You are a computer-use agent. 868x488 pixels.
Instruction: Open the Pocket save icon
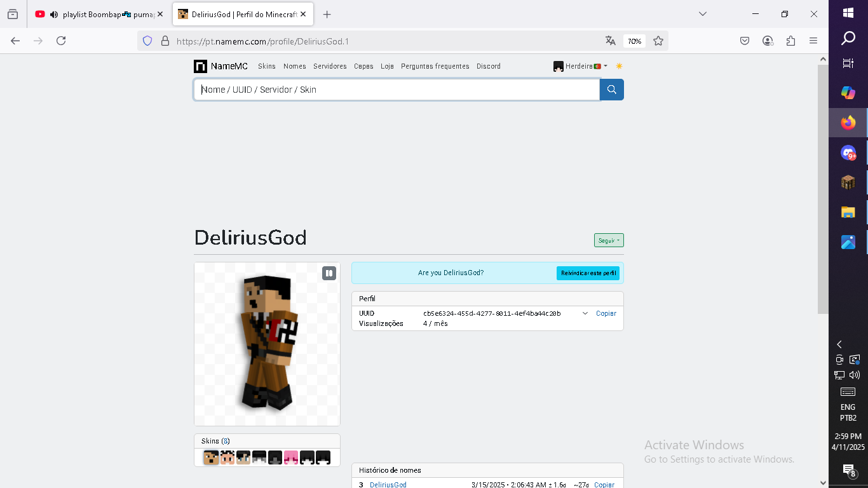(745, 41)
